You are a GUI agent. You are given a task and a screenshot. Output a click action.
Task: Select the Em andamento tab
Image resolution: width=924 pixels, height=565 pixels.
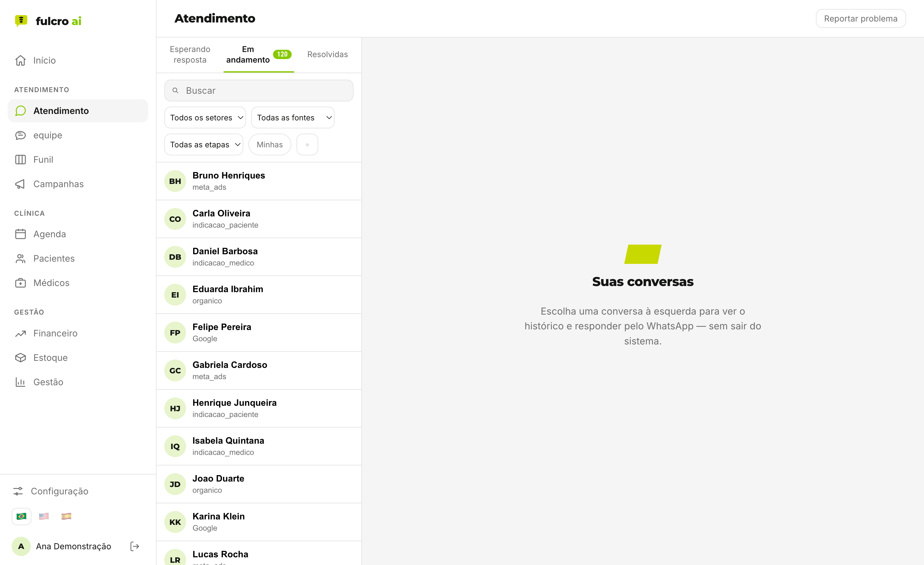tap(259, 54)
